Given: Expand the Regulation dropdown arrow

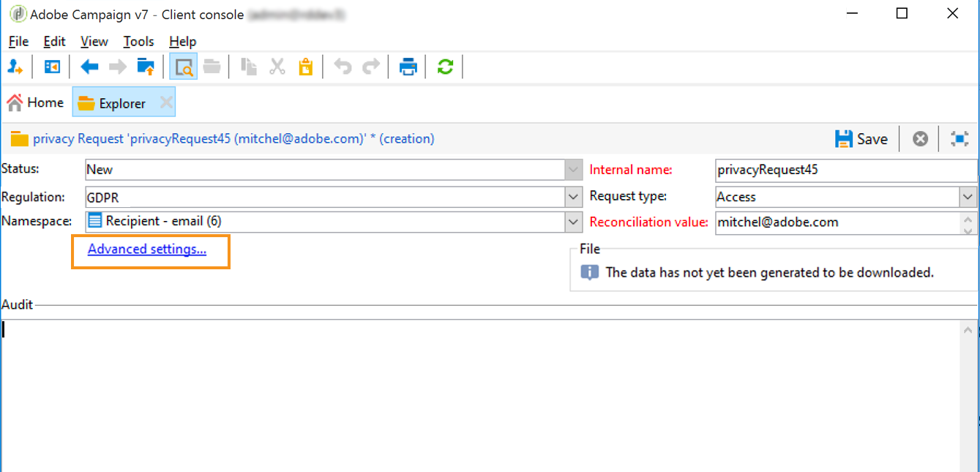Looking at the screenshot, I should pos(574,197).
